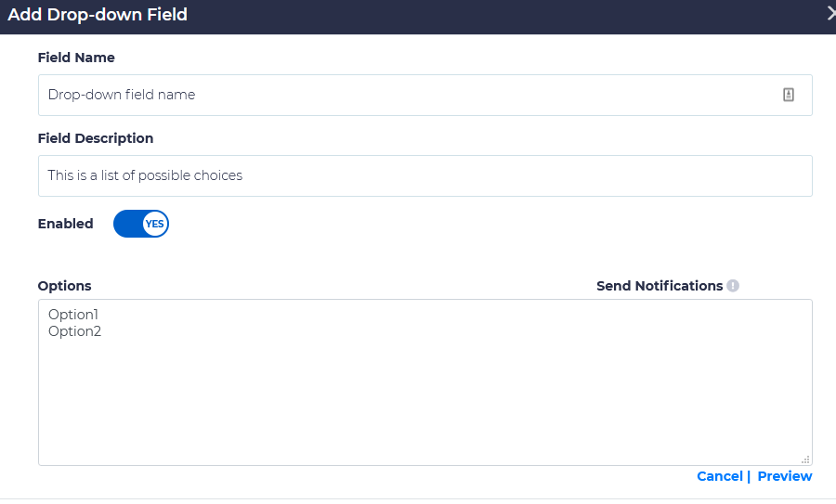Click the Send Notifications info icon
This screenshot has height=504, width=836.
click(733, 286)
